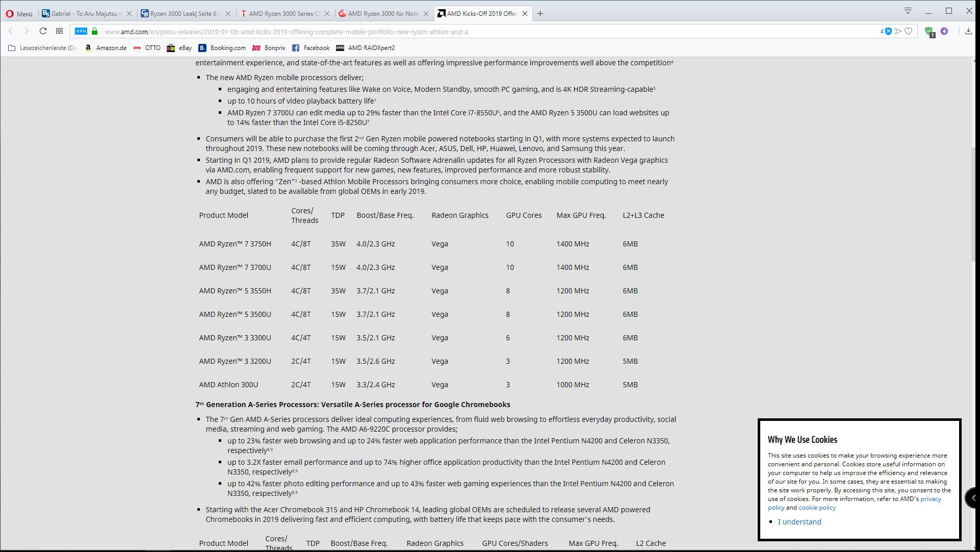Open the green shield extension with badge

point(929,32)
